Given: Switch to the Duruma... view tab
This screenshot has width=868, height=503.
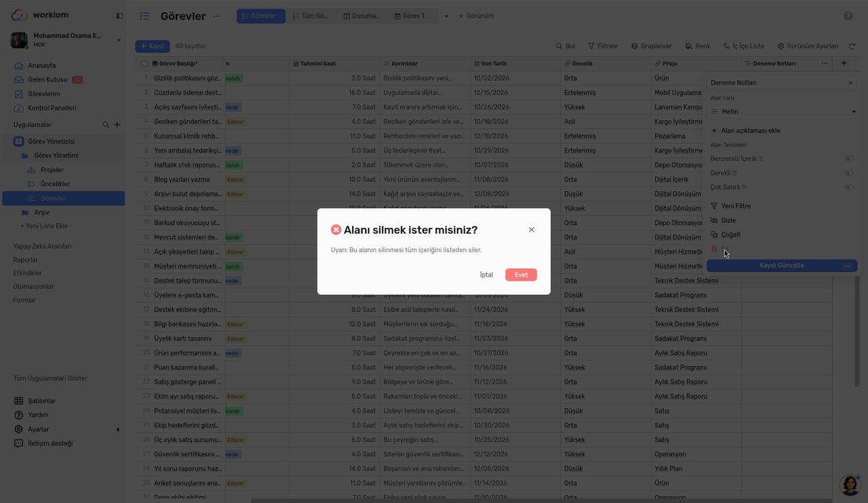Looking at the screenshot, I should tap(361, 16).
